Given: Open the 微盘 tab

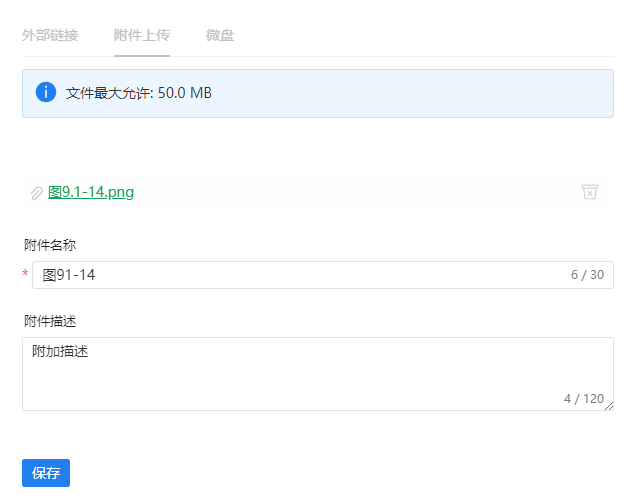Looking at the screenshot, I should [x=220, y=36].
